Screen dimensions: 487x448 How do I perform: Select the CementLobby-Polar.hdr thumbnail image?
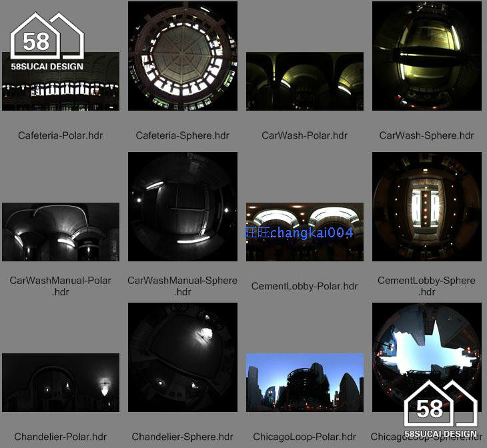tap(305, 232)
